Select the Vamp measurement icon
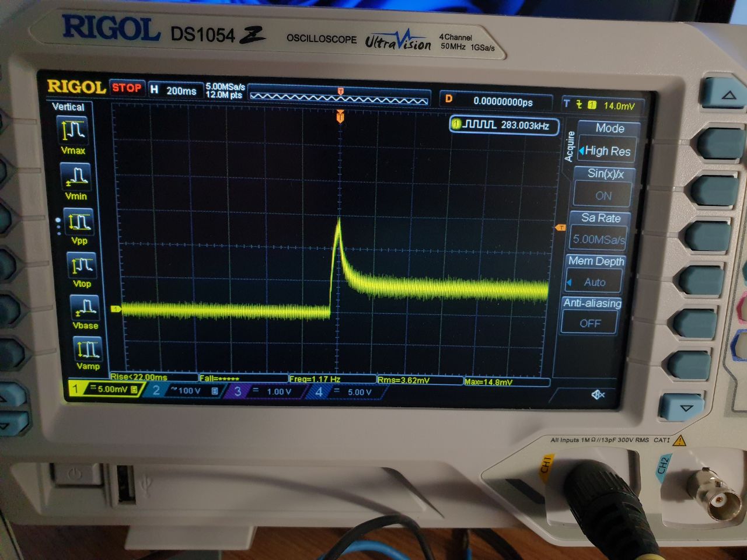 (88, 349)
